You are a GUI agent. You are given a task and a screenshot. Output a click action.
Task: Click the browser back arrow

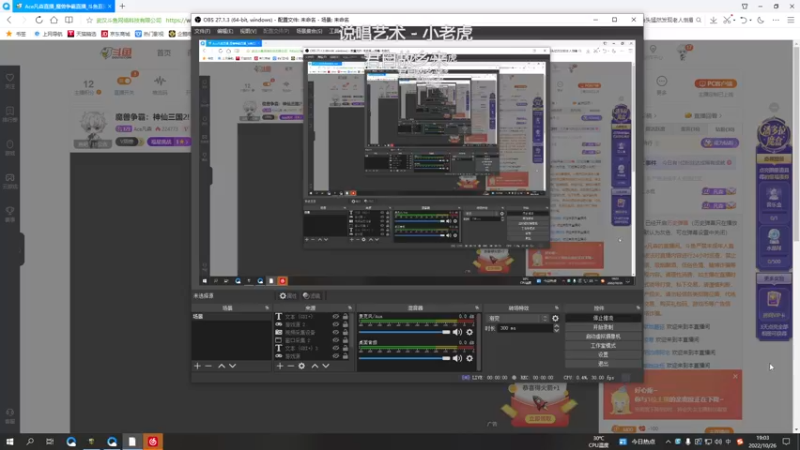click(x=9, y=20)
